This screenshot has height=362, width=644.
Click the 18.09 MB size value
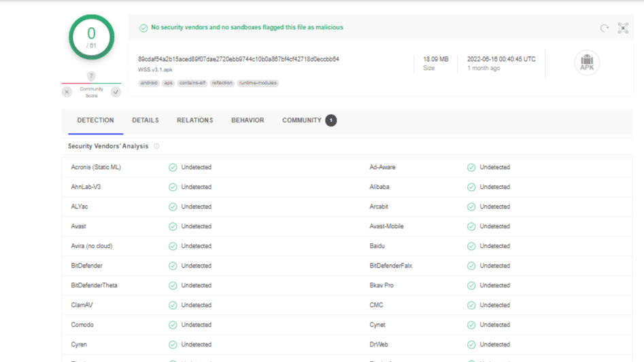(436, 59)
